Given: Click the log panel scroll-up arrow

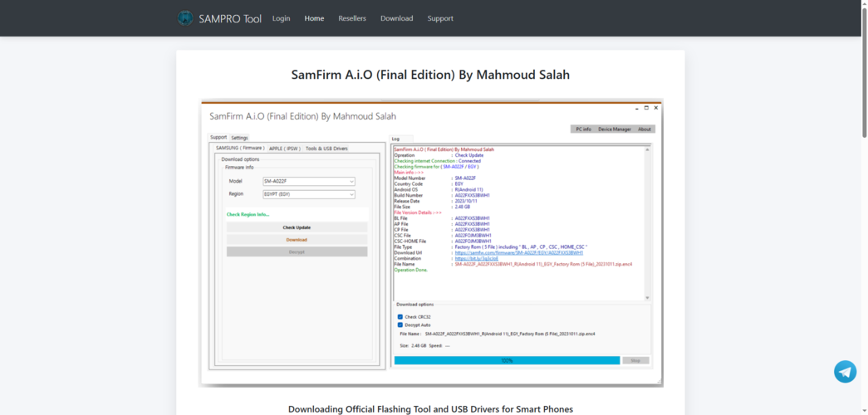Looking at the screenshot, I should [648, 149].
